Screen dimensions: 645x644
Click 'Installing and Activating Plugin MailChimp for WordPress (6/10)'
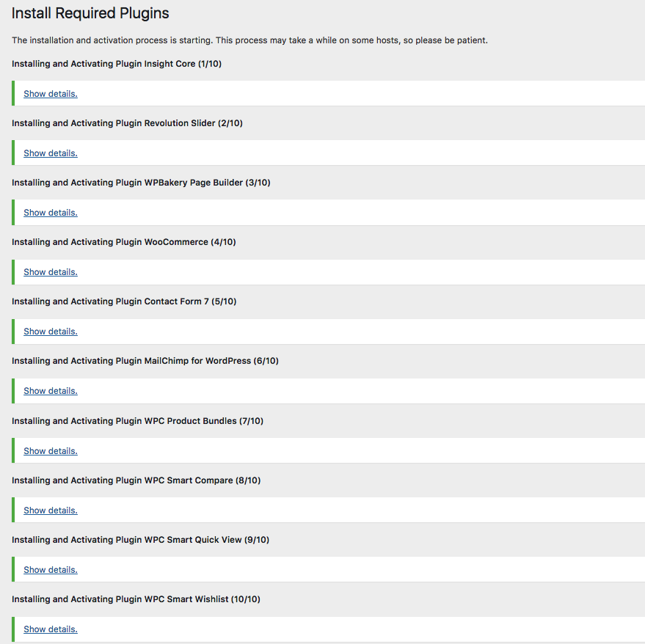[145, 361]
